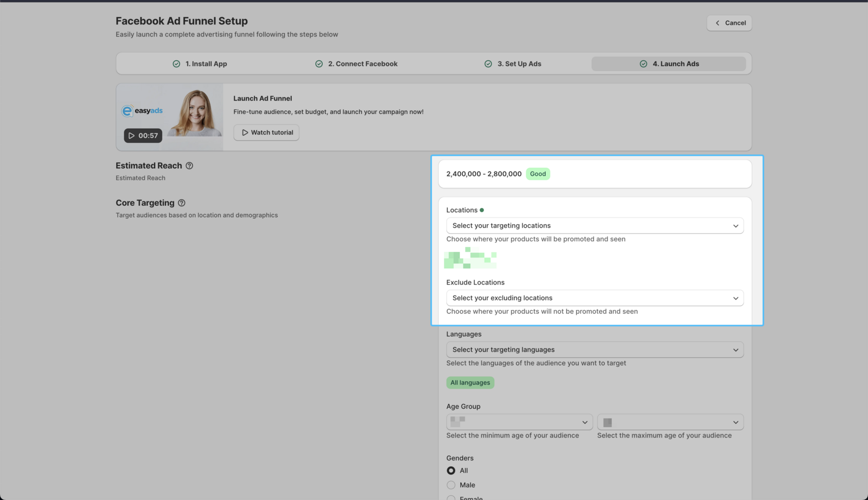The width and height of the screenshot is (868, 500).
Task: Select the Female gender radio button
Action: click(x=451, y=497)
